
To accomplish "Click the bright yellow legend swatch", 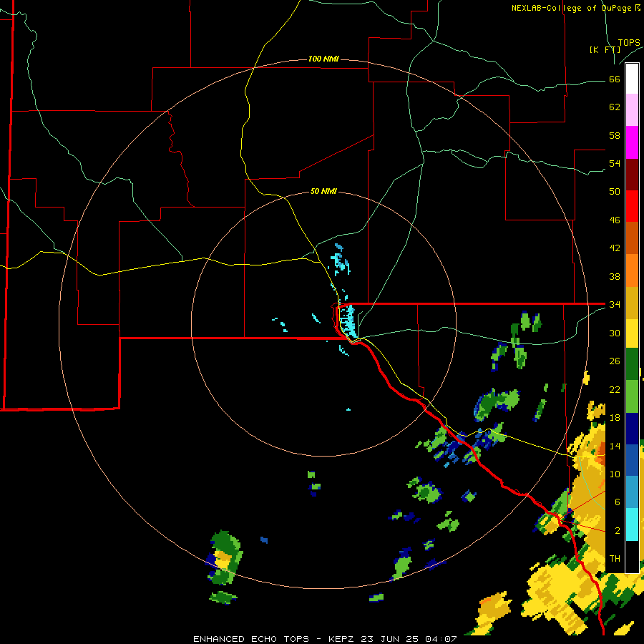I will (632, 333).
